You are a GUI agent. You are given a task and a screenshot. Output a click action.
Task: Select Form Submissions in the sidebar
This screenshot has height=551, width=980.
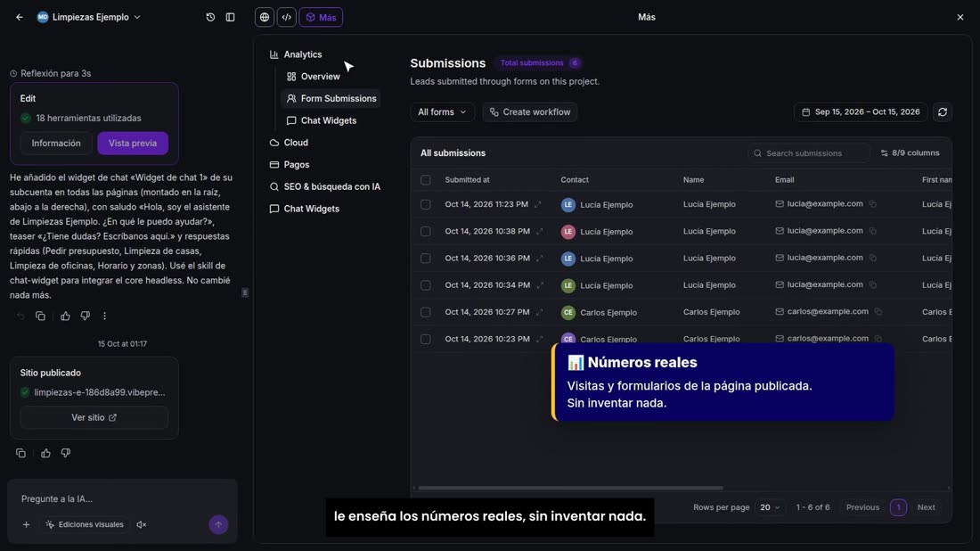pyautogui.click(x=331, y=98)
